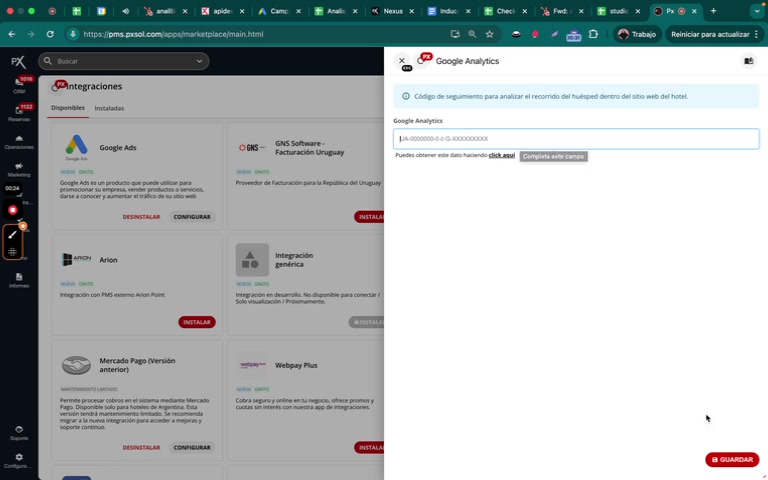
Task: Open the CRM sidebar icon
Action: click(19, 85)
